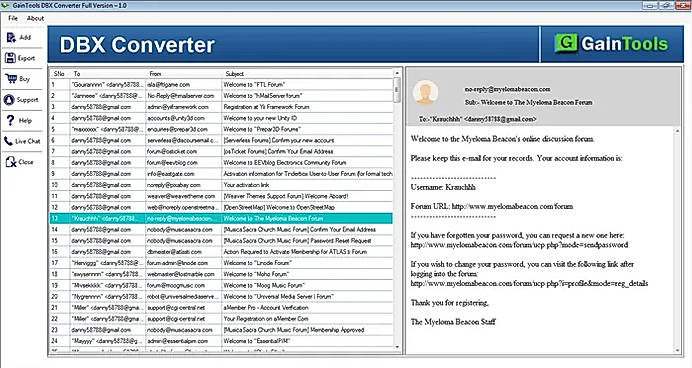Select EEVblog Electronics Community Forum email
The image size is (692, 368).
[x=221, y=162]
